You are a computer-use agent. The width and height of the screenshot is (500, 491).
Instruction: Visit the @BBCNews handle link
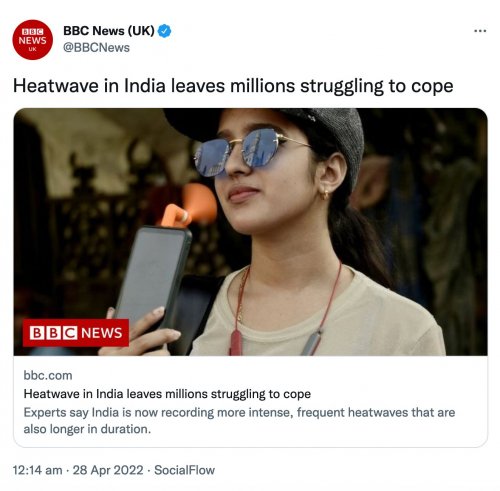(96, 48)
